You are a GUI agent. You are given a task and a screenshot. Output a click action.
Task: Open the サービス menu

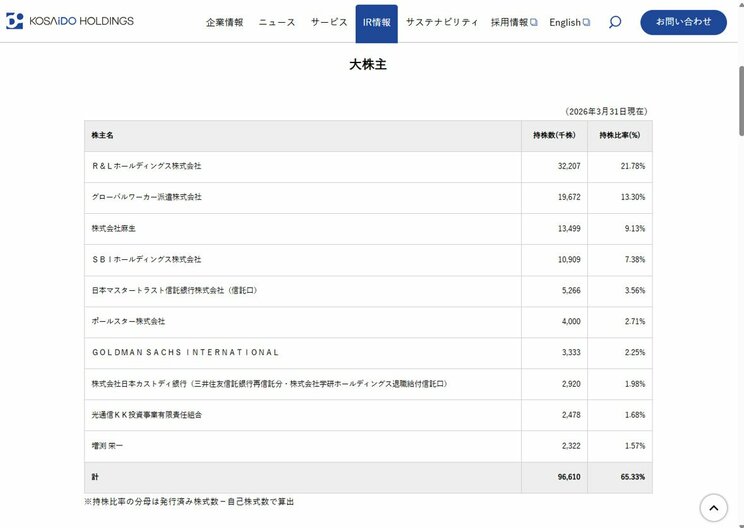coord(329,22)
